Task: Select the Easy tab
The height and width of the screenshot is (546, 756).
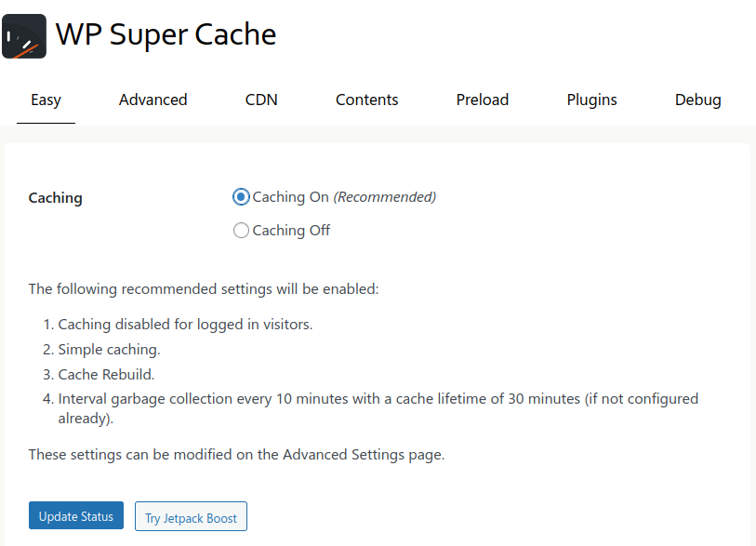Action: (x=46, y=100)
